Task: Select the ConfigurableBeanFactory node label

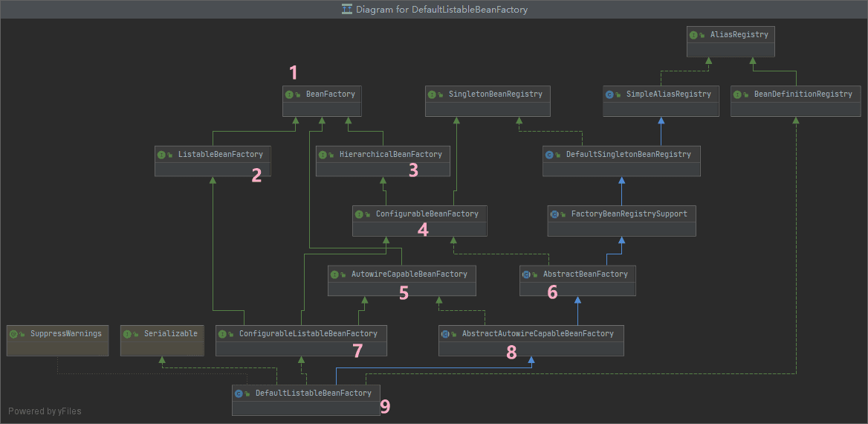Action: pyautogui.click(x=424, y=213)
